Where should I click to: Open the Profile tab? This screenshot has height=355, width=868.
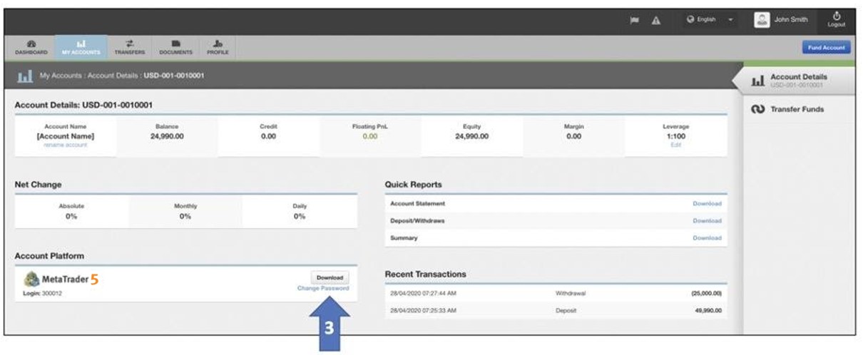point(217,47)
